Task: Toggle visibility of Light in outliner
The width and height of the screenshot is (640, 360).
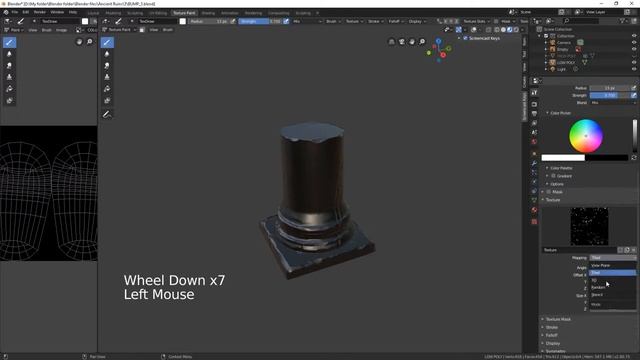Action: pos(634,69)
